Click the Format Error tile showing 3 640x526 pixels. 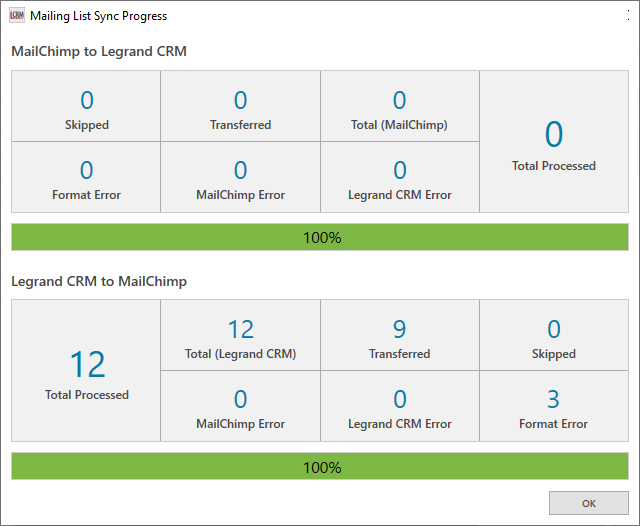(554, 406)
